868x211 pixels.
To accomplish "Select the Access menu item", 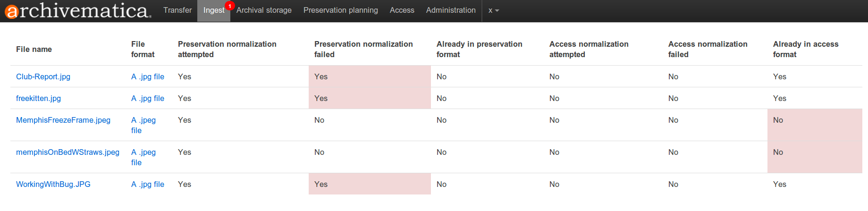I will 402,10.
